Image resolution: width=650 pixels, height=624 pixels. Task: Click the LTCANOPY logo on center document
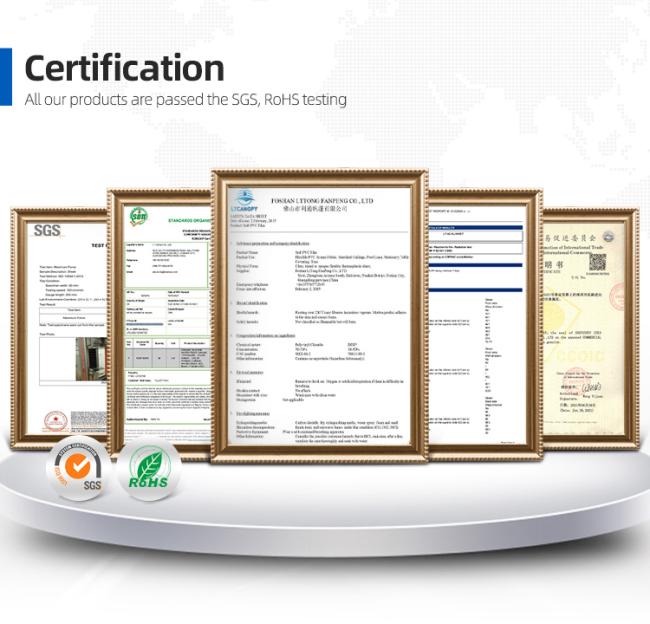[244, 201]
